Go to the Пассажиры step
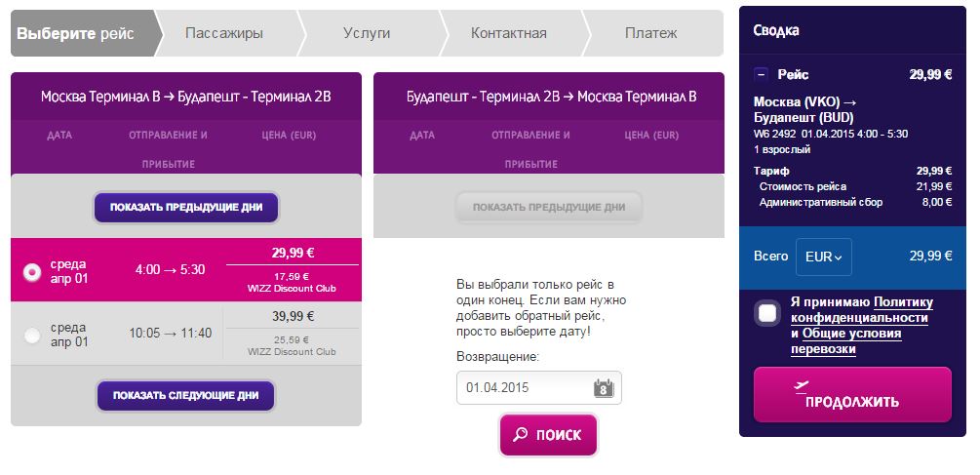The height and width of the screenshot is (475, 980). 223,33
